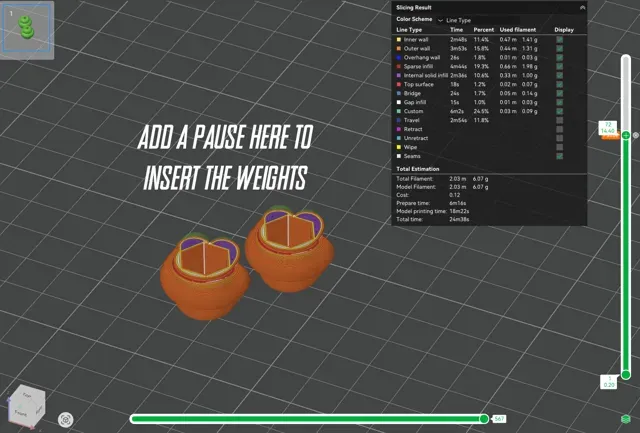
Task: Click the 567 move count label
Action: (499, 419)
